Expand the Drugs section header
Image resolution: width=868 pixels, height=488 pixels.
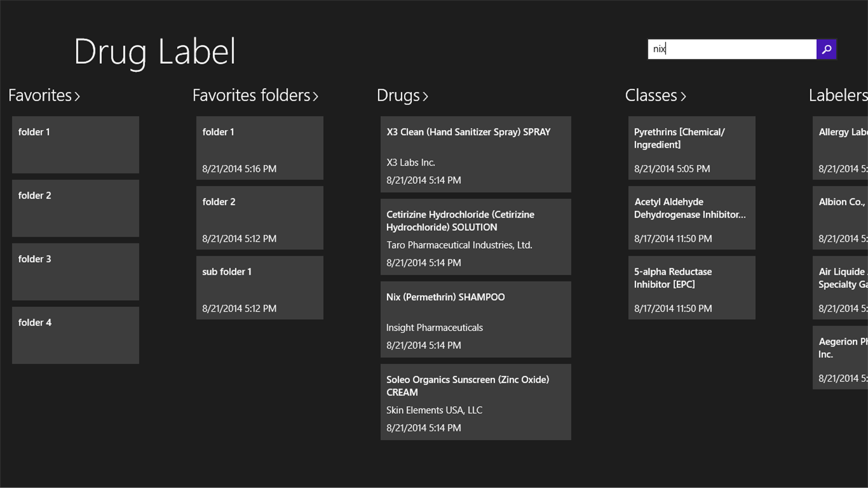[402, 95]
